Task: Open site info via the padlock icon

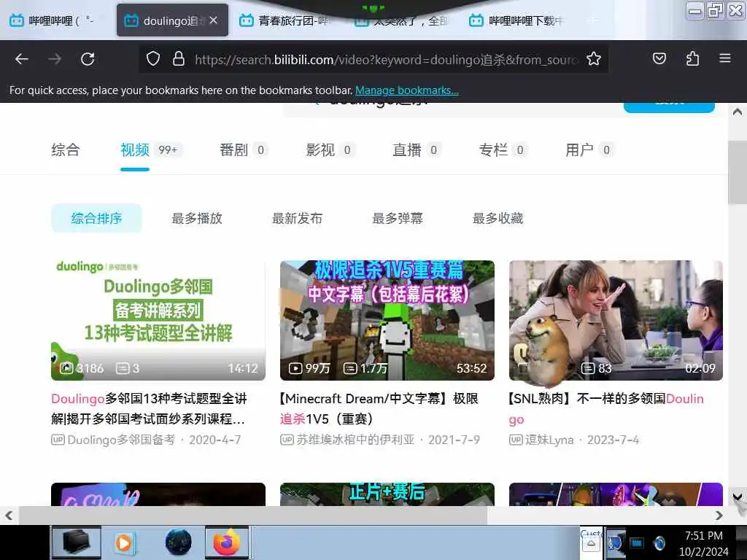Action: (x=179, y=59)
